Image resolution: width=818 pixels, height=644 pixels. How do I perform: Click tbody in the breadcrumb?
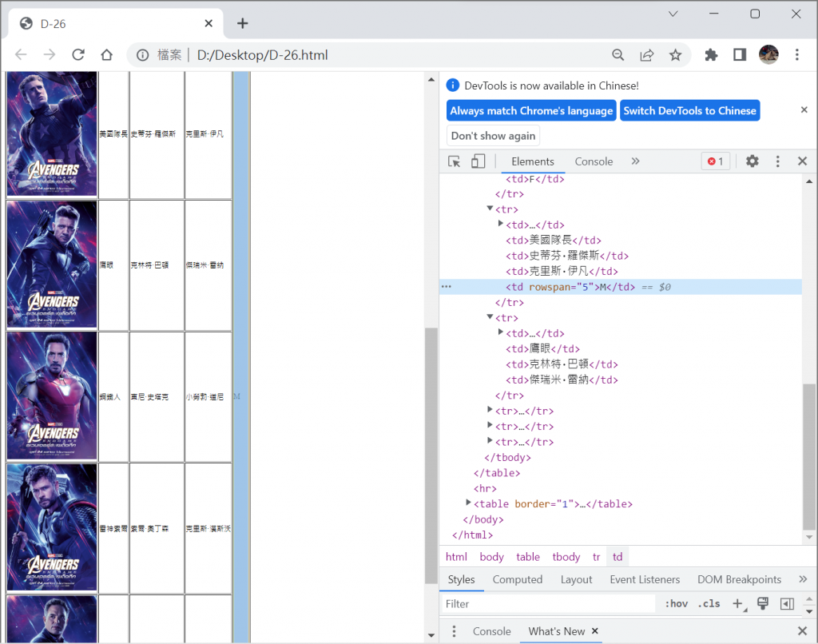(566, 557)
